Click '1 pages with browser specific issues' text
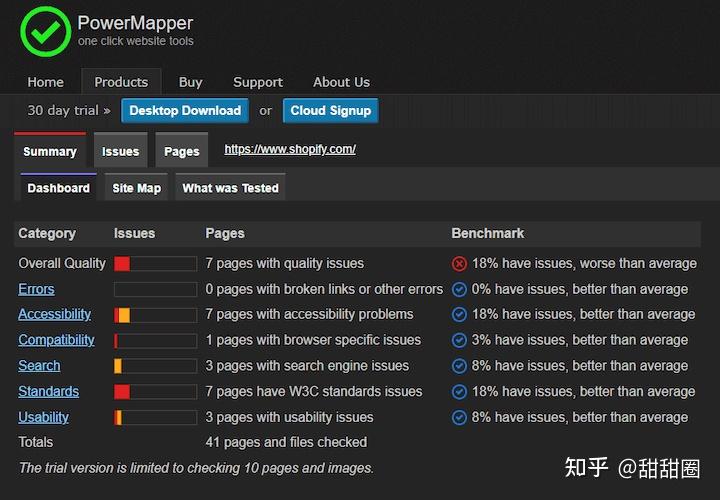This screenshot has height=500, width=720. pos(313,340)
